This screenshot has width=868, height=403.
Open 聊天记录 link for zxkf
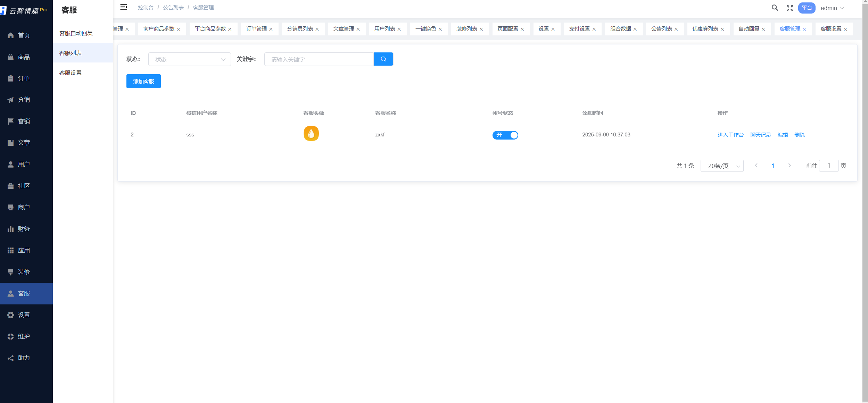pyautogui.click(x=760, y=135)
